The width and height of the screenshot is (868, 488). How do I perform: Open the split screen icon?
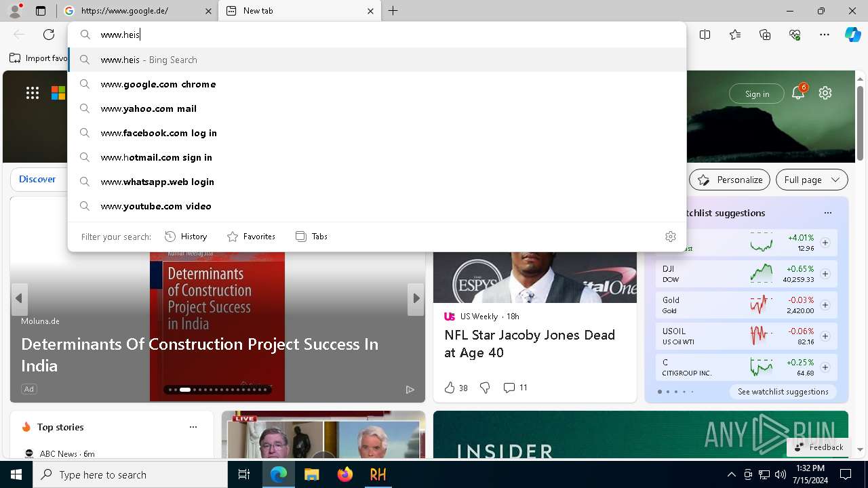tap(705, 35)
